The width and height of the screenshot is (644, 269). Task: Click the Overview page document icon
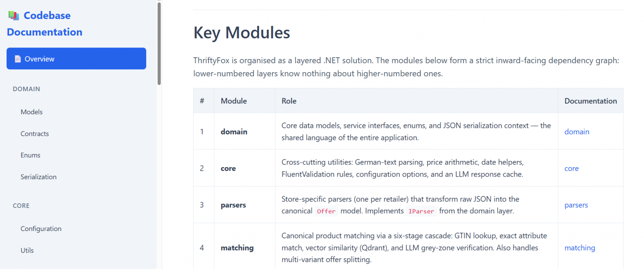17,59
